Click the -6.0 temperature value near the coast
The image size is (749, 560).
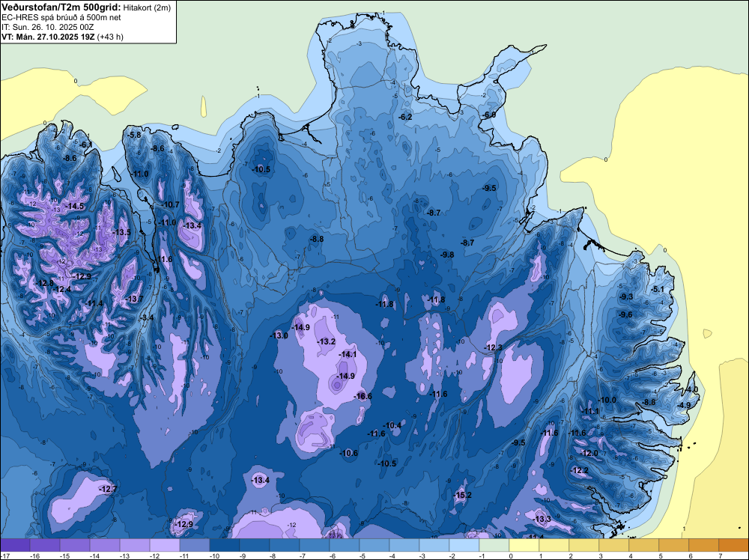pos(489,115)
